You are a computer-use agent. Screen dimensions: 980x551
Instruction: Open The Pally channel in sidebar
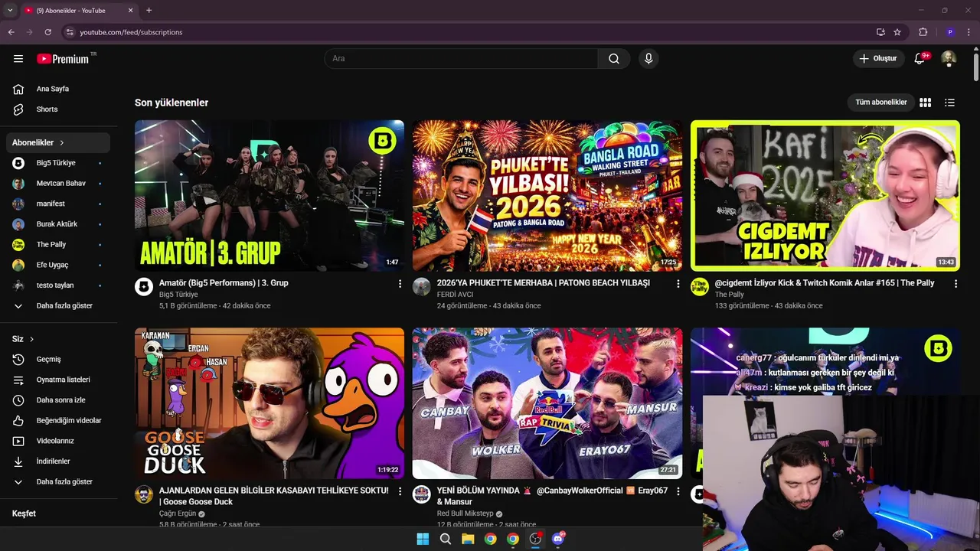58,245
